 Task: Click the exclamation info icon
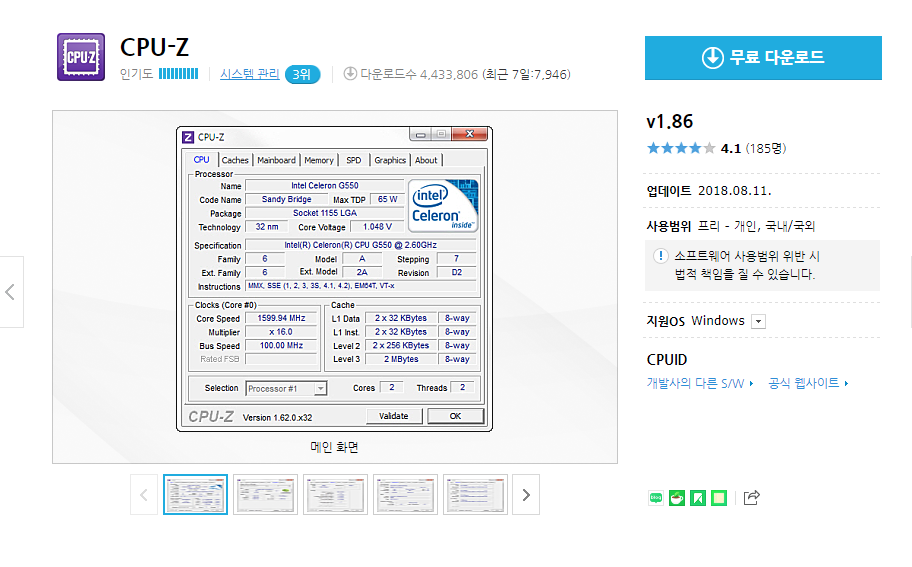661,256
